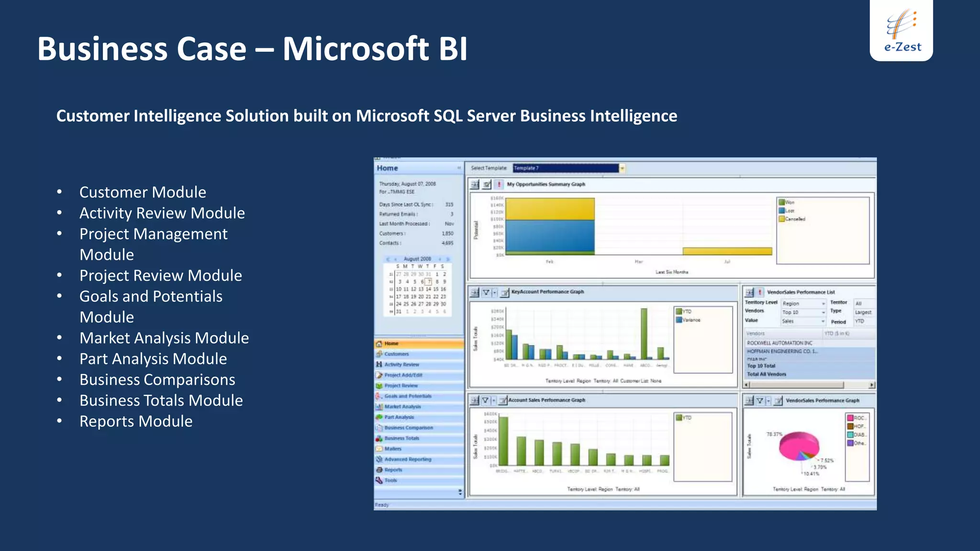This screenshot has width=980, height=551.
Task: Click red exclamation icon on VendorSales Performance List
Action: coord(760,292)
